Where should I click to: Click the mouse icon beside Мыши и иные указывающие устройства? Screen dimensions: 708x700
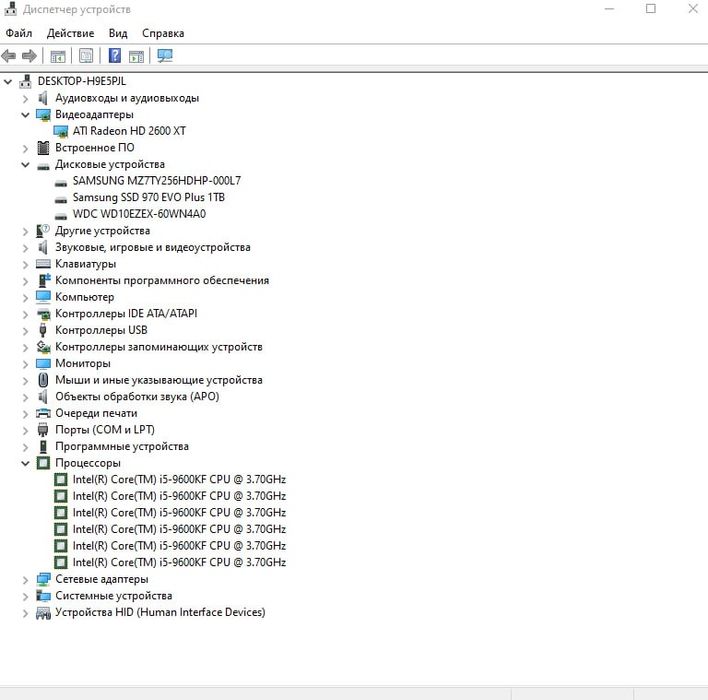43,380
